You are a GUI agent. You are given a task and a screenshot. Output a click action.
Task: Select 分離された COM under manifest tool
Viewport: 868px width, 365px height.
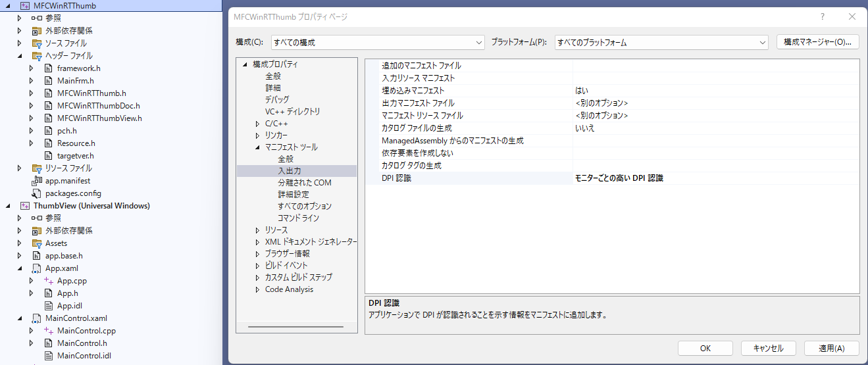click(x=305, y=183)
